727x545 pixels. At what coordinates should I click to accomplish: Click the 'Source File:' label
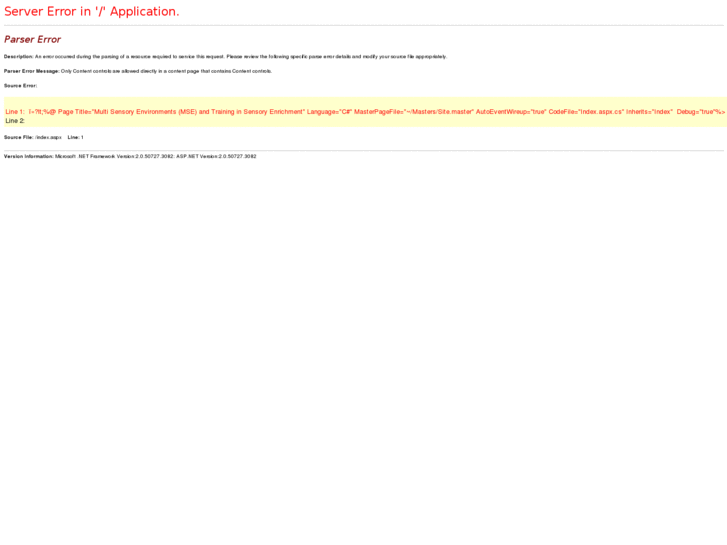point(19,137)
